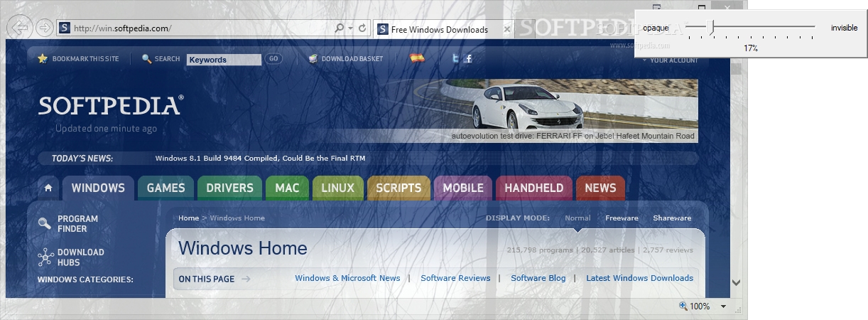This screenshot has width=868, height=320.
Task: Open the 100% zoom level dropdown arrow
Action: pyautogui.click(x=723, y=306)
